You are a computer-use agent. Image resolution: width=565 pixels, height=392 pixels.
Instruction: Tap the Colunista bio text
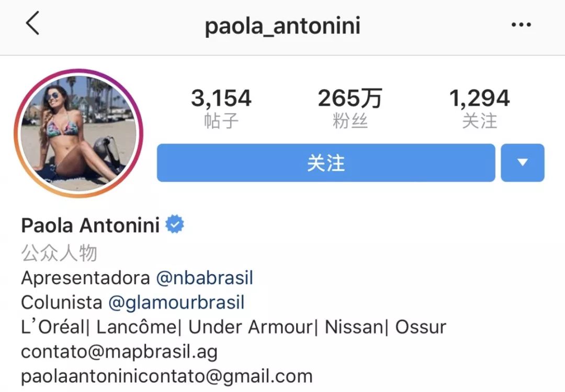(x=62, y=303)
